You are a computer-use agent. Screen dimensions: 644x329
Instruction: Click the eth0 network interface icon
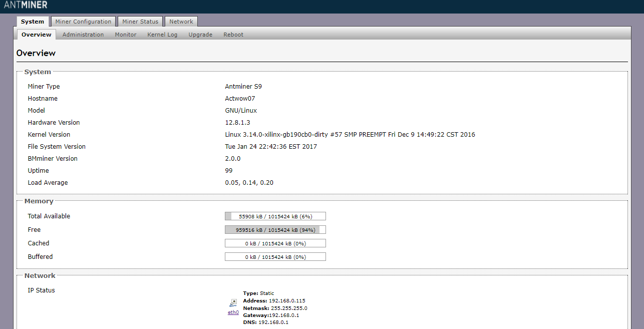coord(233,303)
